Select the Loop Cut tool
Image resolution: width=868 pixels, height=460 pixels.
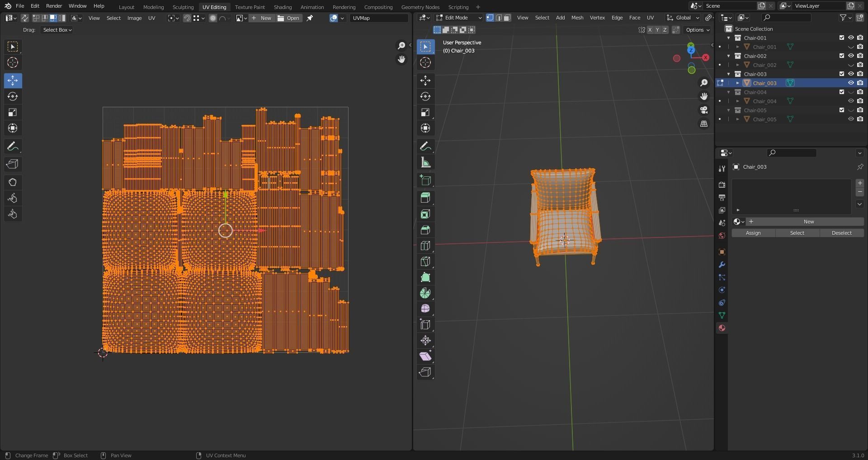425,246
